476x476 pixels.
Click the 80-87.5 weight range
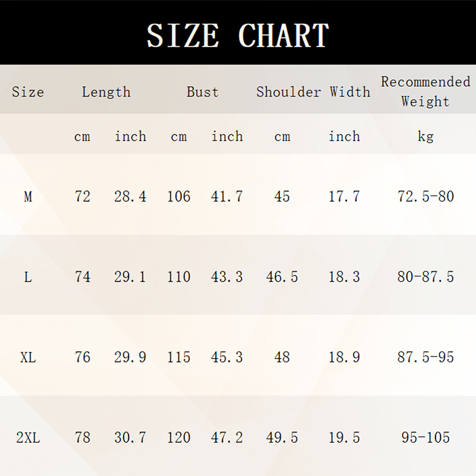click(x=425, y=277)
